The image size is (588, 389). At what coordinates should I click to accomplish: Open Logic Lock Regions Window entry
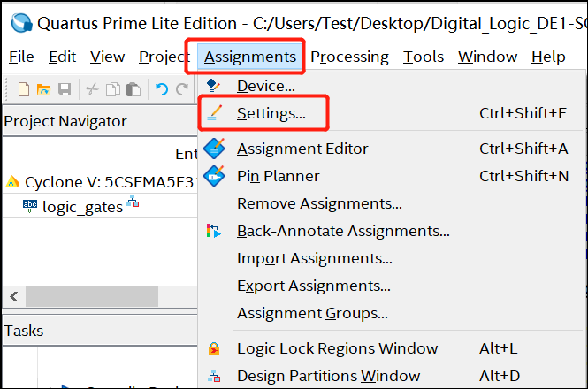pos(392,348)
